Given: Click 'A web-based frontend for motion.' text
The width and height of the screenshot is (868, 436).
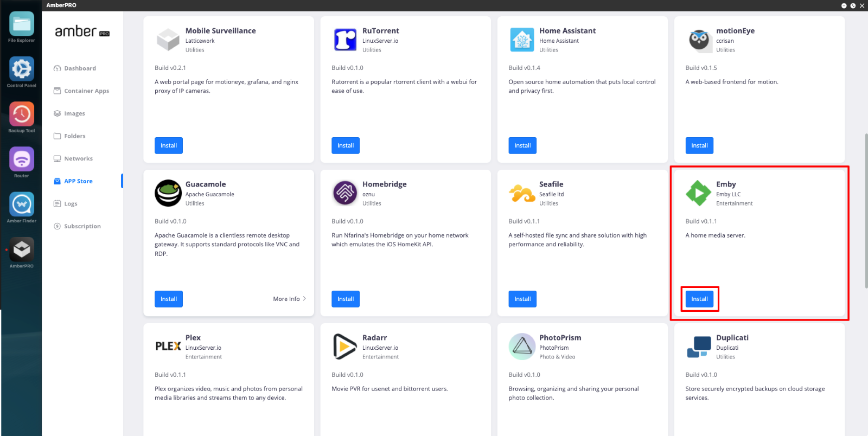Looking at the screenshot, I should (732, 82).
